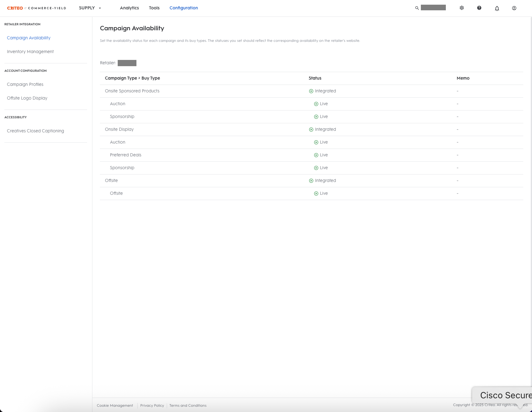This screenshot has width=532, height=412.
Task: Navigate to Creatives Closed Captioning
Action: (35, 131)
